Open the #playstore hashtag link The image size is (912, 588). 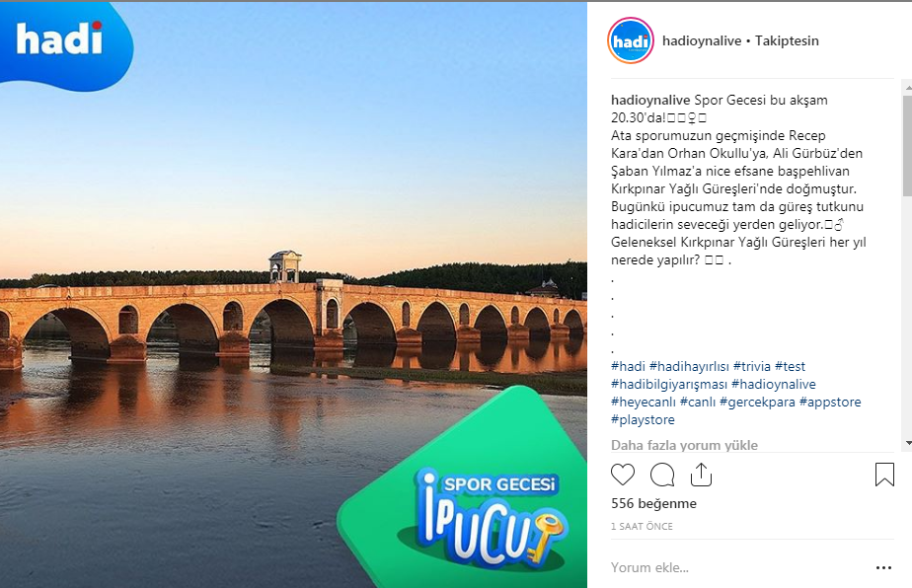643,419
